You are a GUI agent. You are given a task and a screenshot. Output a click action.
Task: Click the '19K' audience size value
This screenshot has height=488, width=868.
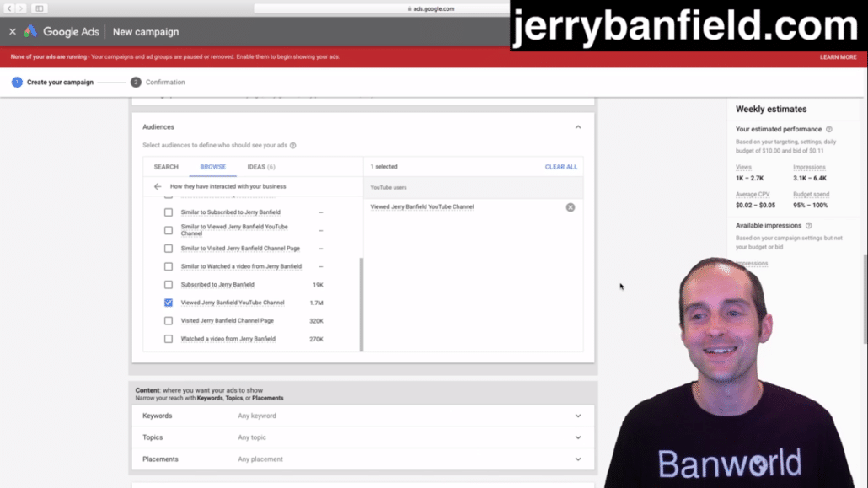pyautogui.click(x=318, y=285)
